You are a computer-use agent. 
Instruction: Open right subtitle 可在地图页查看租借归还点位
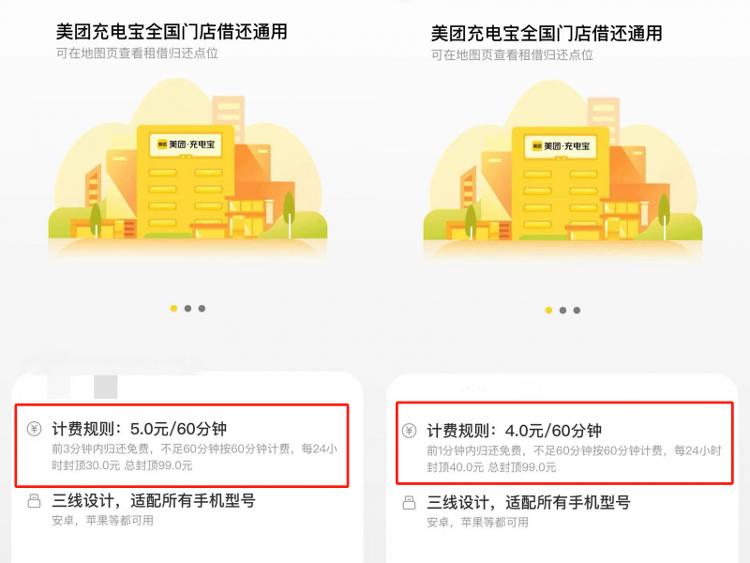(x=512, y=55)
